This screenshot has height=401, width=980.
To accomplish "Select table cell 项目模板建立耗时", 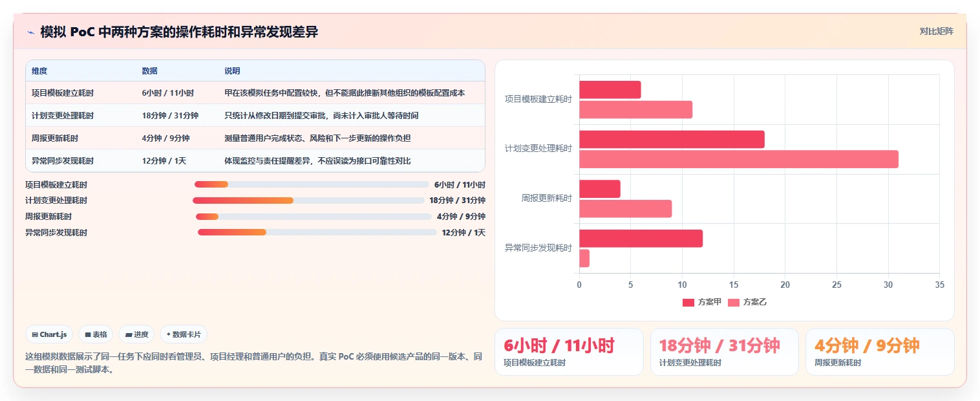I will point(63,93).
